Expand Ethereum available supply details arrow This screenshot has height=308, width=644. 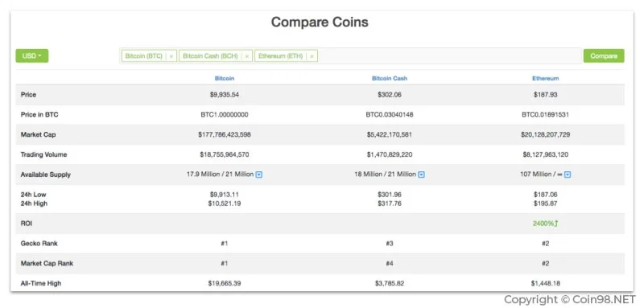point(568,175)
